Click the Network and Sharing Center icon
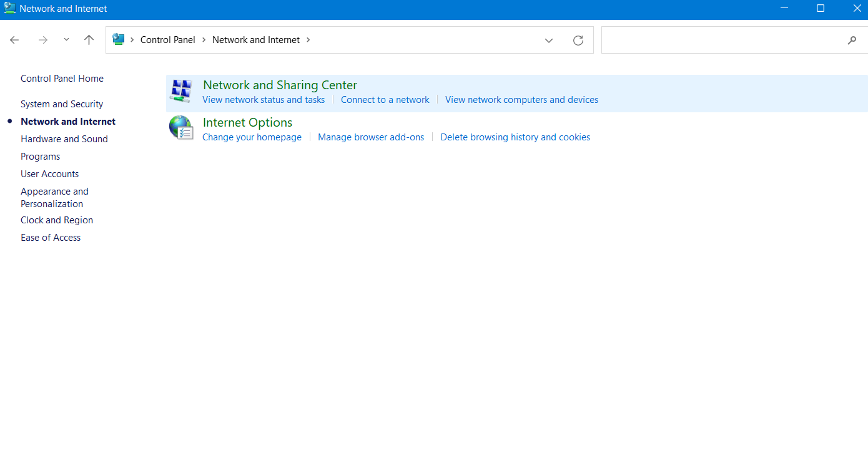 [181, 92]
